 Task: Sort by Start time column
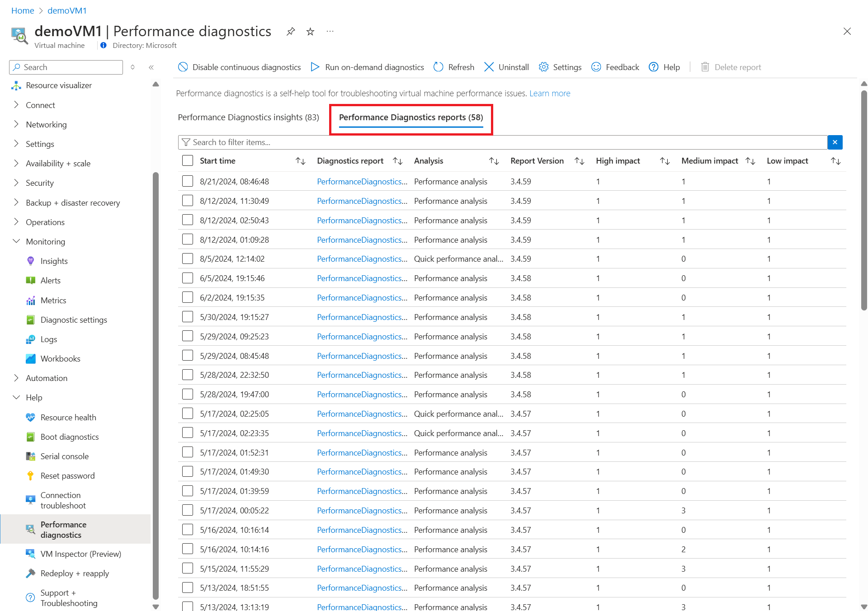tap(301, 161)
